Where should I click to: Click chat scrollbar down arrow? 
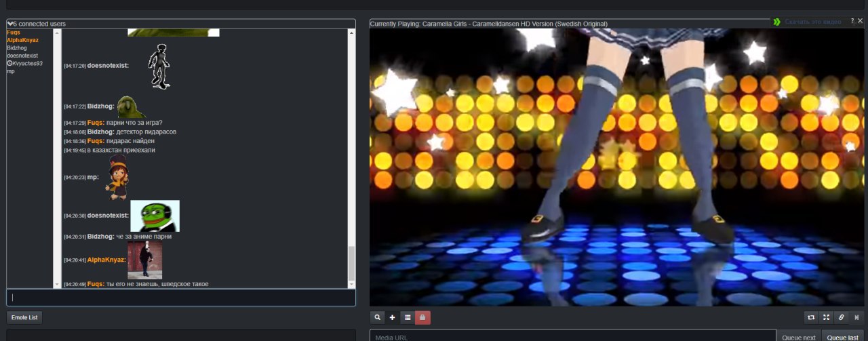[x=351, y=285]
